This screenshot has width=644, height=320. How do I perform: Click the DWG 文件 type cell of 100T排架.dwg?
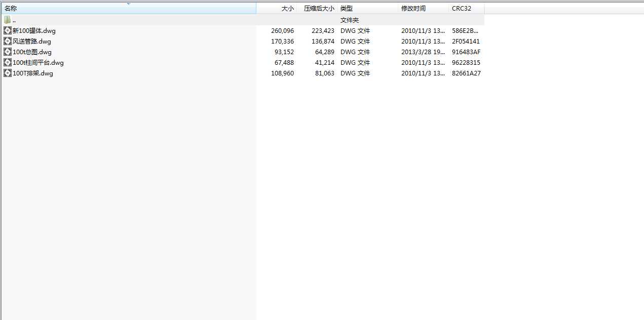(x=355, y=73)
